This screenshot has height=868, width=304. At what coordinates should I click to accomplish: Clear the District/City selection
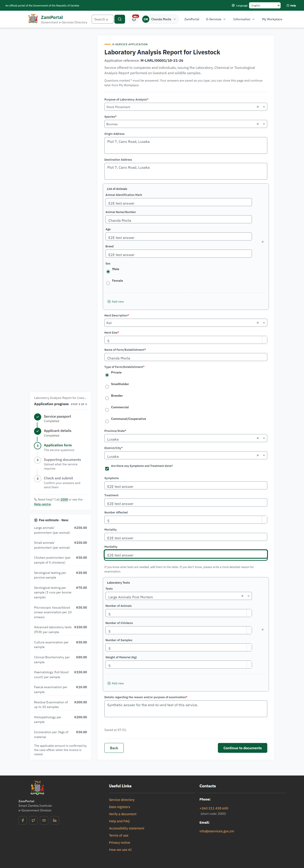pos(257,455)
